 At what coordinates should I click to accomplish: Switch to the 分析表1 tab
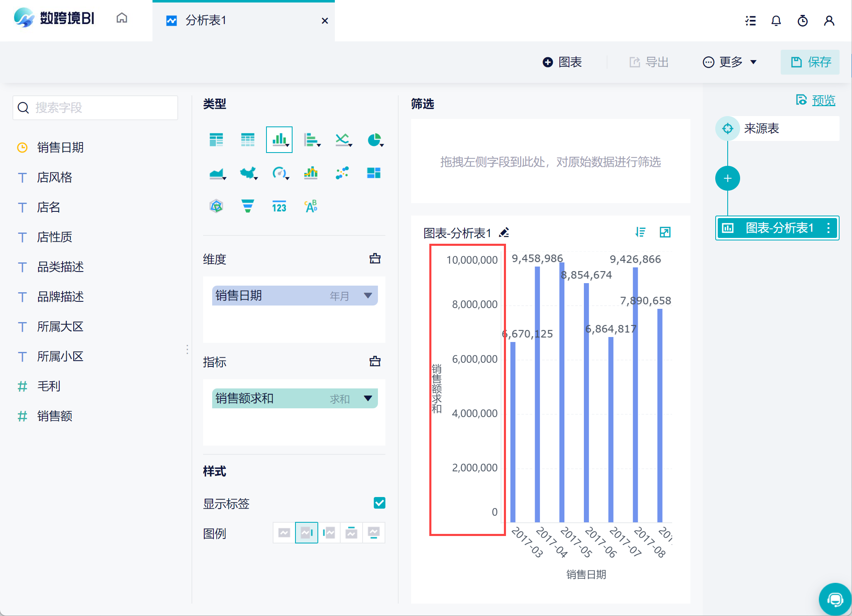[x=206, y=20]
